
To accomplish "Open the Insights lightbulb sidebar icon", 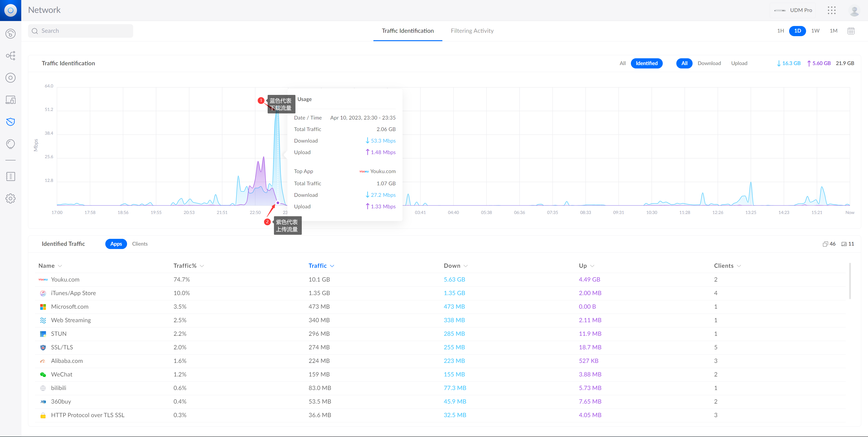I will (x=10, y=144).
